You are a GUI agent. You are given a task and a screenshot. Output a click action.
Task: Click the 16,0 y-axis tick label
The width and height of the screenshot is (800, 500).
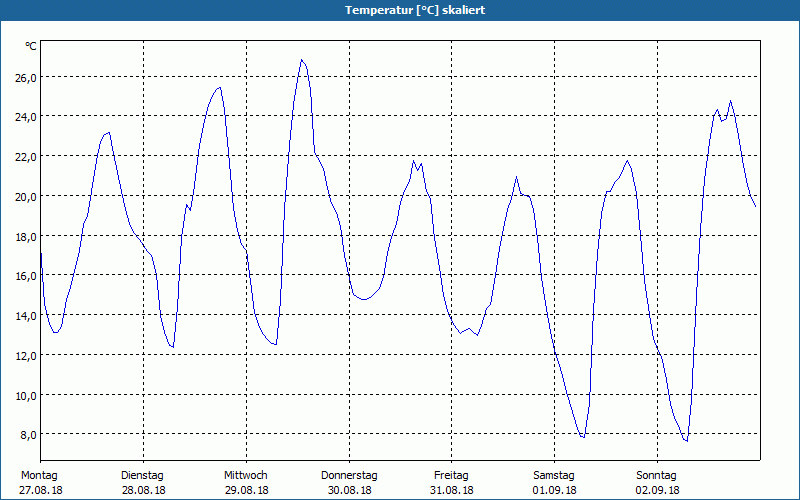tap(26, 276)
